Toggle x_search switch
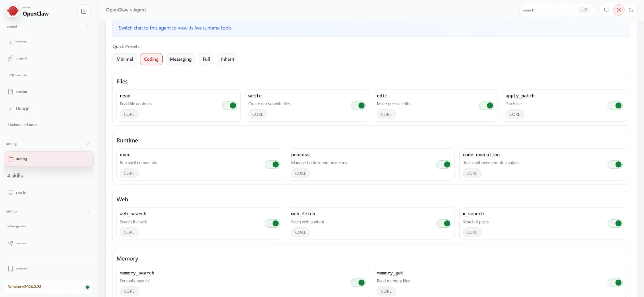 615,223
